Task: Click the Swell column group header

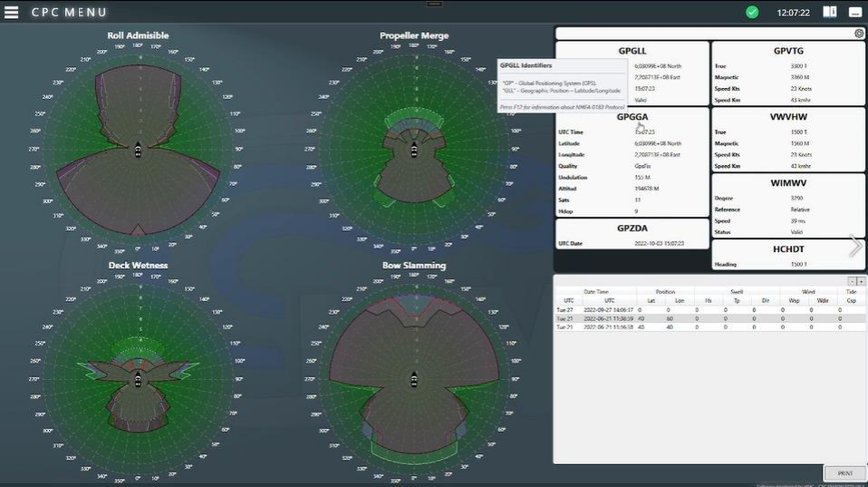Action: coord(737,291)
